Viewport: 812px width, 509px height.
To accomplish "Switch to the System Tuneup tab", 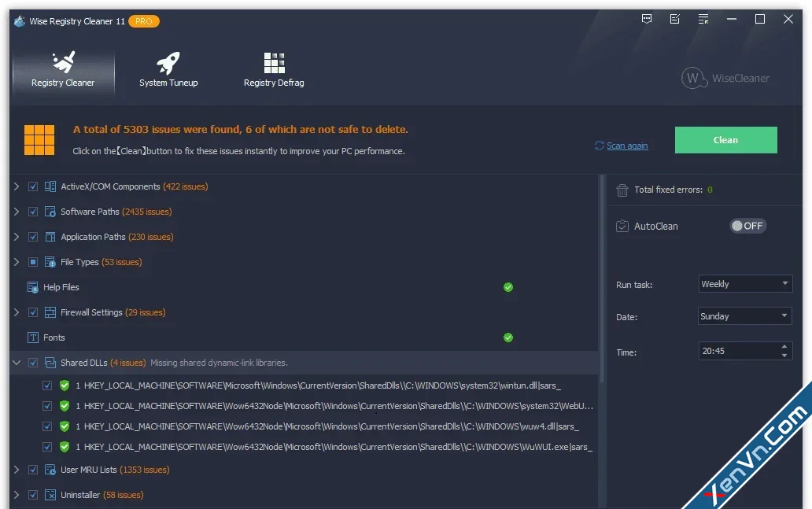I will [168, 71].
